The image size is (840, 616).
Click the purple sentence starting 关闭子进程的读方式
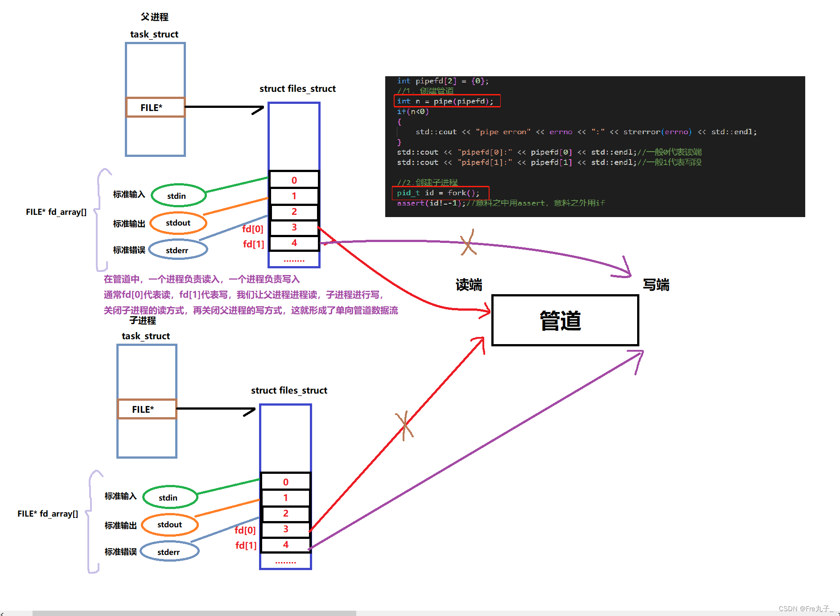click(x=251, y=310)
